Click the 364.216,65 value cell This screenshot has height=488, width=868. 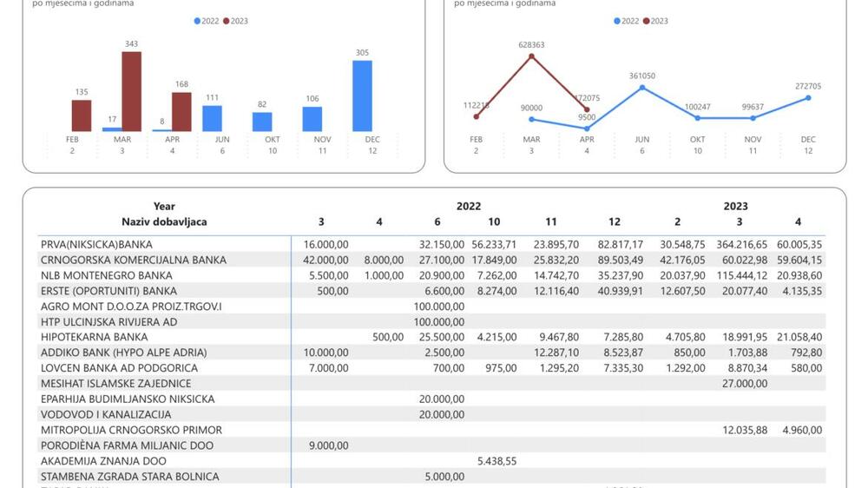click(741, 244)
